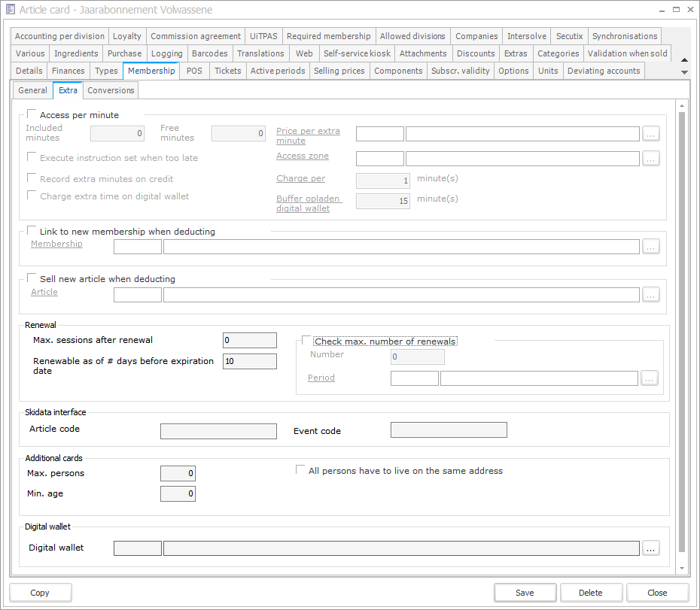Image resolution: width=700 pixels, height=610 pixels.
Task: Tick Link to new membership when deducting
Action: [x=32, y=232]
